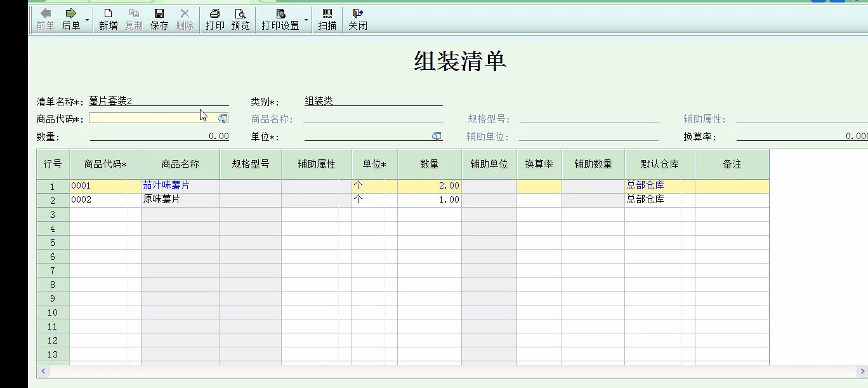The image size is (868, 388).
Task: Select the quantity cell 1.00
Action: click(430, 199)
